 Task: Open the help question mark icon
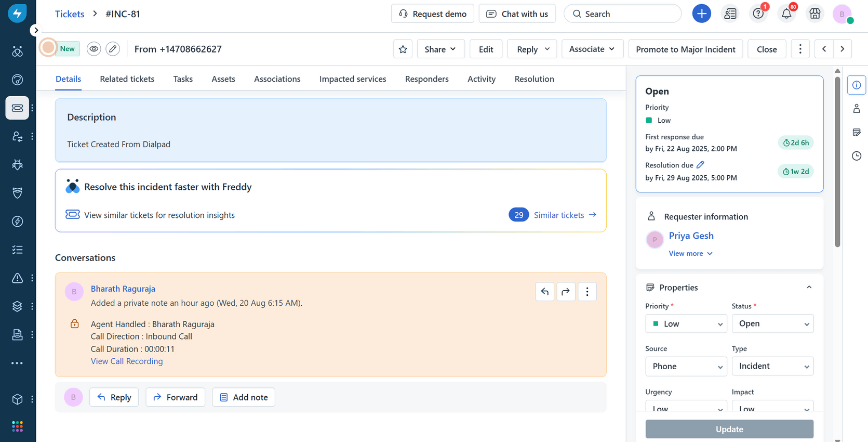pyautogui.click(x=758, y=14)
